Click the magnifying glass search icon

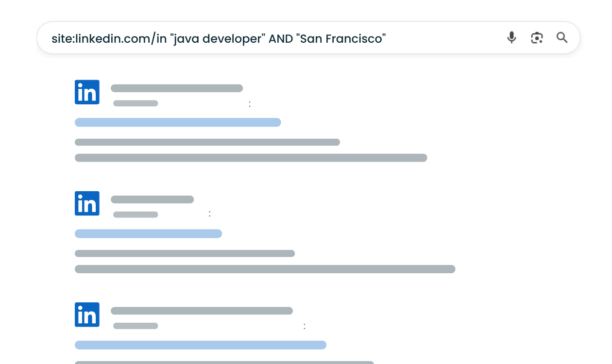click(x=562, y=38)
